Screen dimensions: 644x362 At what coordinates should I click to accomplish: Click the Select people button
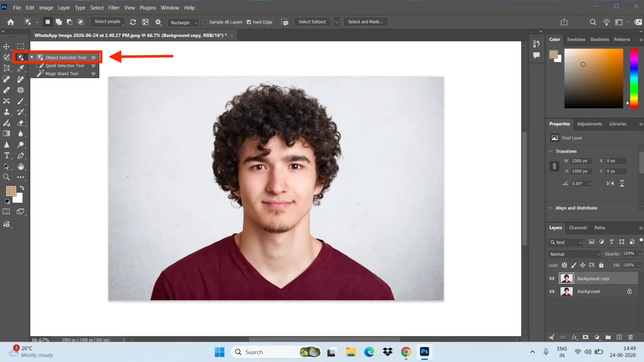107,22
